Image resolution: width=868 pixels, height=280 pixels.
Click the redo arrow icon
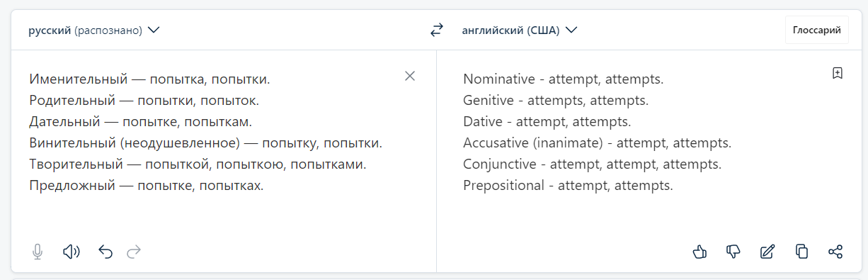pos(134,251)
